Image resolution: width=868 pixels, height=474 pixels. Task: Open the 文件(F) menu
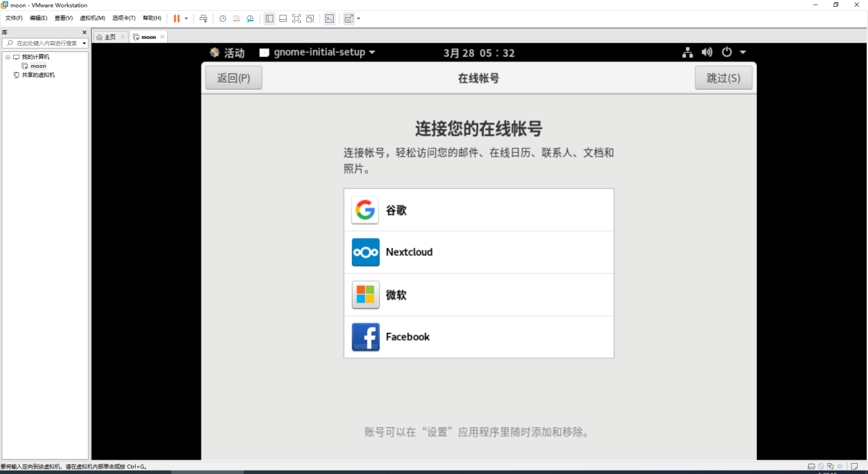pos(14,18)
